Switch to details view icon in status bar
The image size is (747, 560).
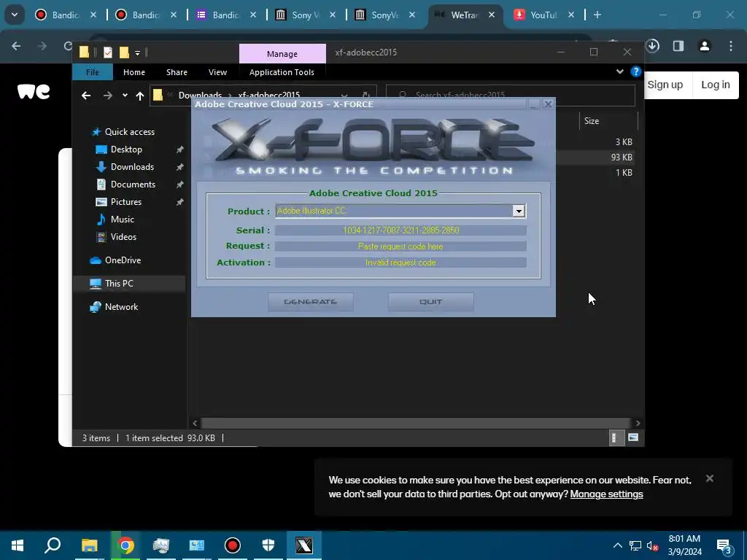(x=616, y=437)
